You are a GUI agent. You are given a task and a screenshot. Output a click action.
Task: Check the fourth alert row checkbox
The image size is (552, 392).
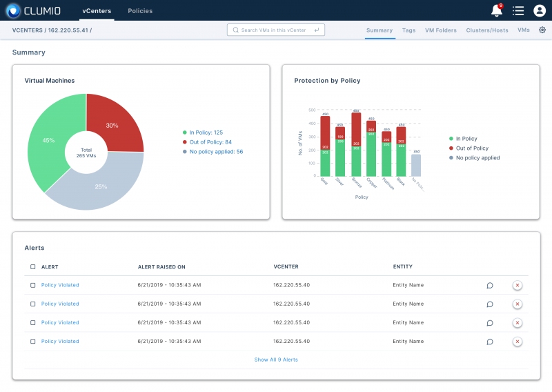pos(32,341)
